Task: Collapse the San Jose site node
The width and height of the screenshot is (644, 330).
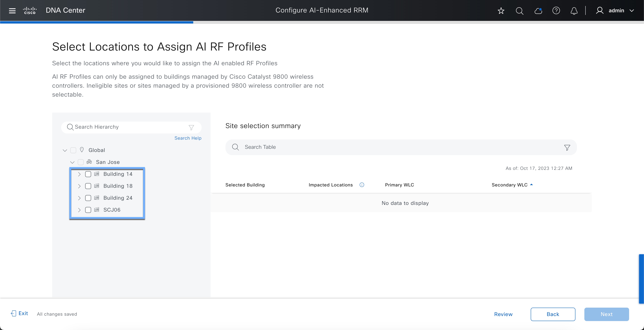Action: coord(72,162)
